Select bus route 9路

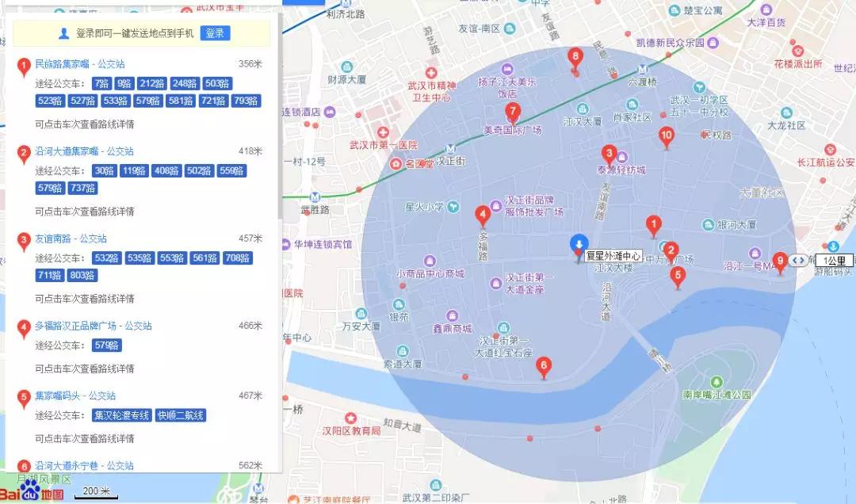(x=124, y=83)
